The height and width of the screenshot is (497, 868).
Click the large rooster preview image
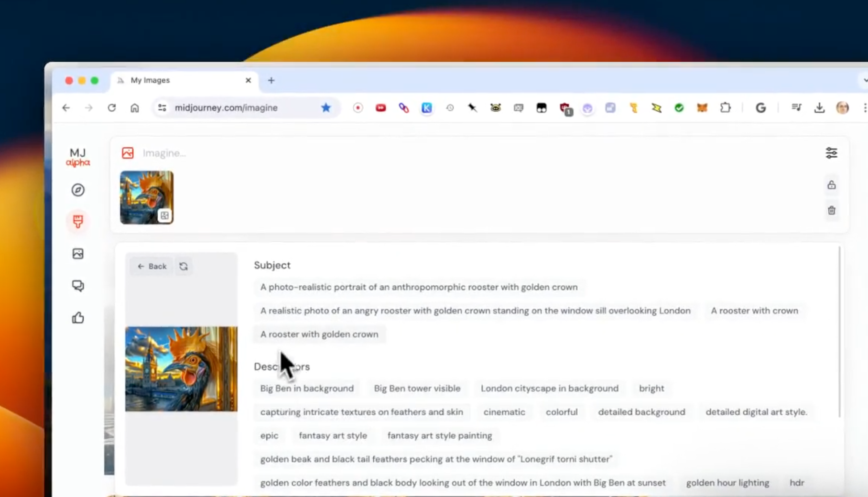181,369
